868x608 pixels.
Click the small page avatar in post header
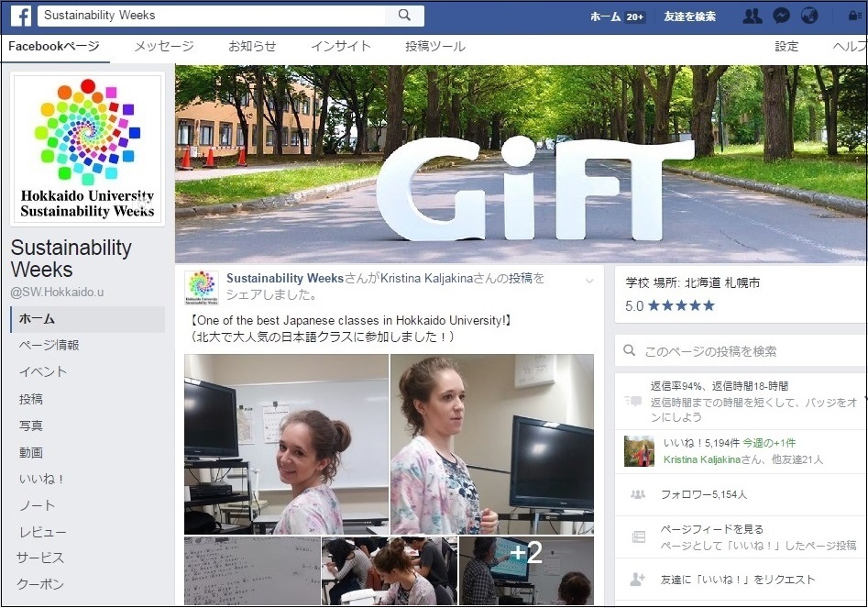pos(202,287)
